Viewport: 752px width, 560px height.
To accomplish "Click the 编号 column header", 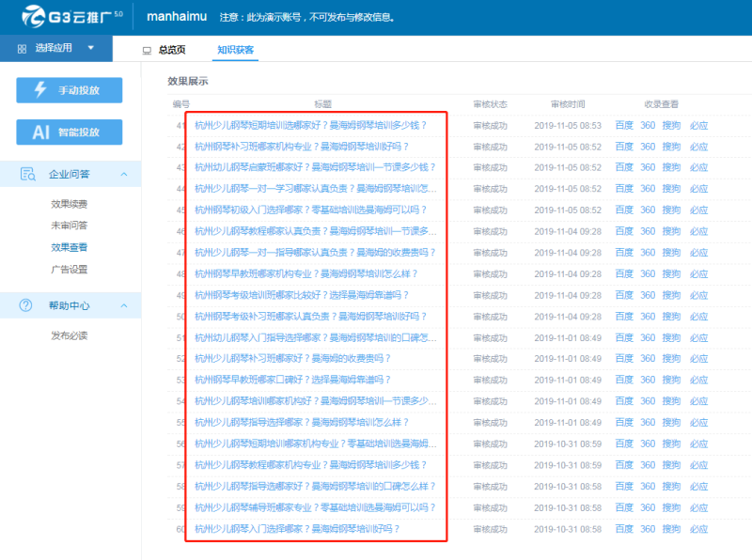I will point(181,104).
